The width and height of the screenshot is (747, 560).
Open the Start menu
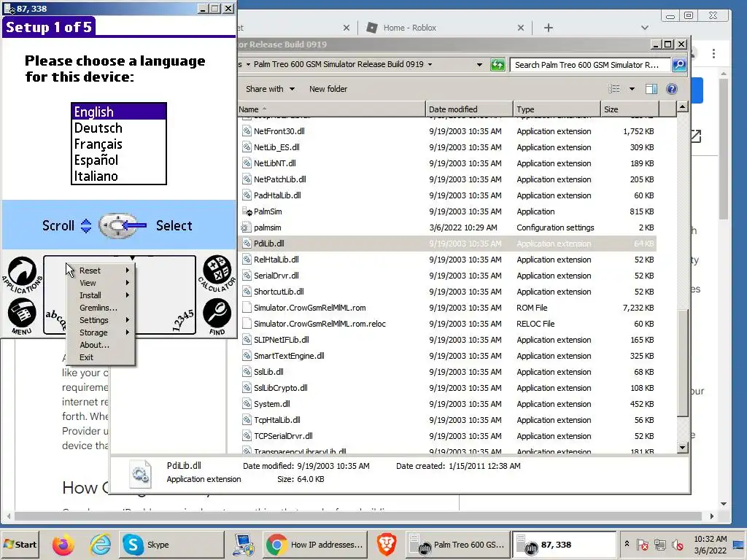[20, 545]
